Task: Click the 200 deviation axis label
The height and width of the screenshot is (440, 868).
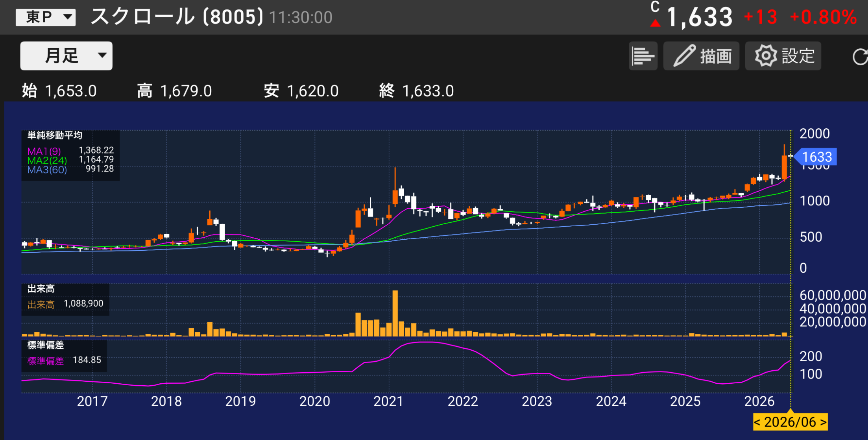Action: pos(811,357)
